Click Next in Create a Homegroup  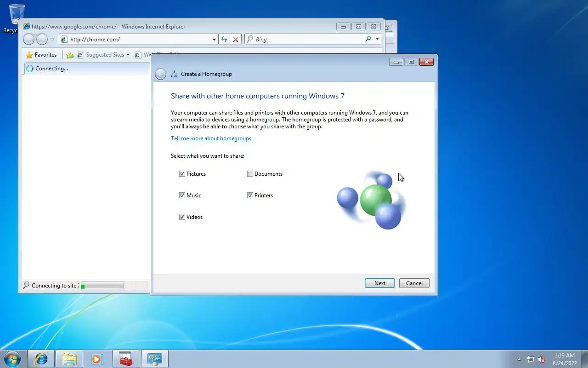[380, 283]
